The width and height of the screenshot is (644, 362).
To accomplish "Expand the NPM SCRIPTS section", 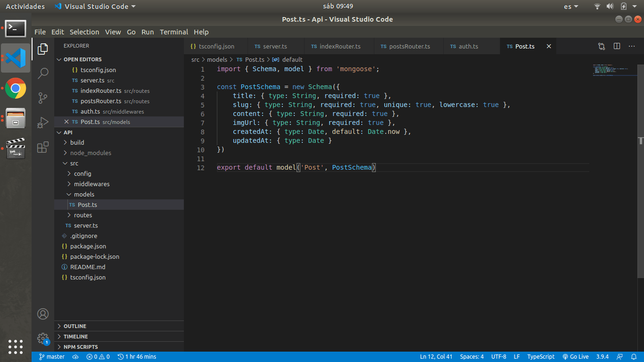I will pos(81,347).
